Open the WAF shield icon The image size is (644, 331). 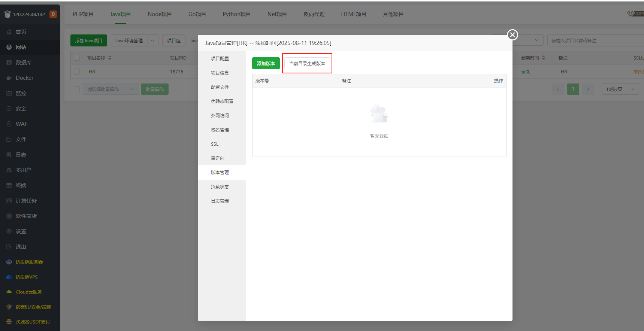(9, 124)
